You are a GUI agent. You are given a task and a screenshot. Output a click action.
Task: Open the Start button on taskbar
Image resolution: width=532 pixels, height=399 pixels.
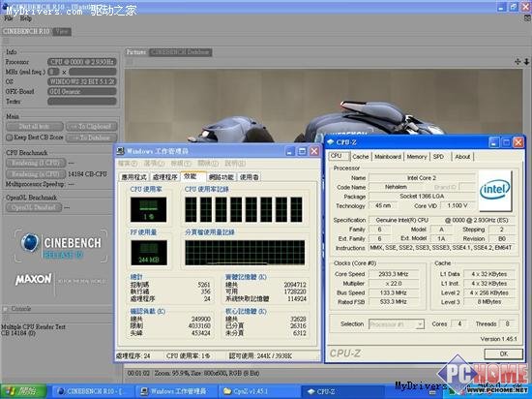[x=24, y=391]
